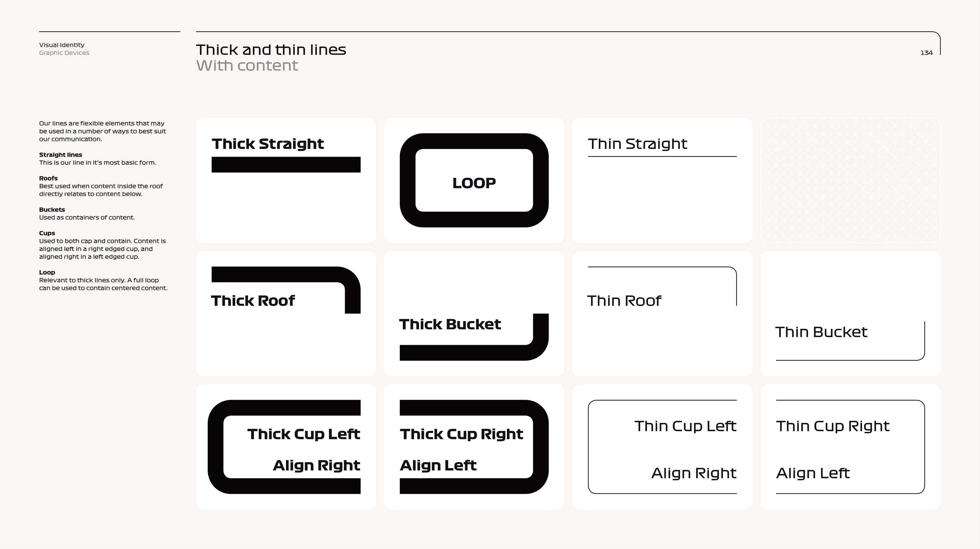This screenshot has height=549, width=980.
Task: Click the "Thin Bucket" label
Action: click(x=821, y=332)
